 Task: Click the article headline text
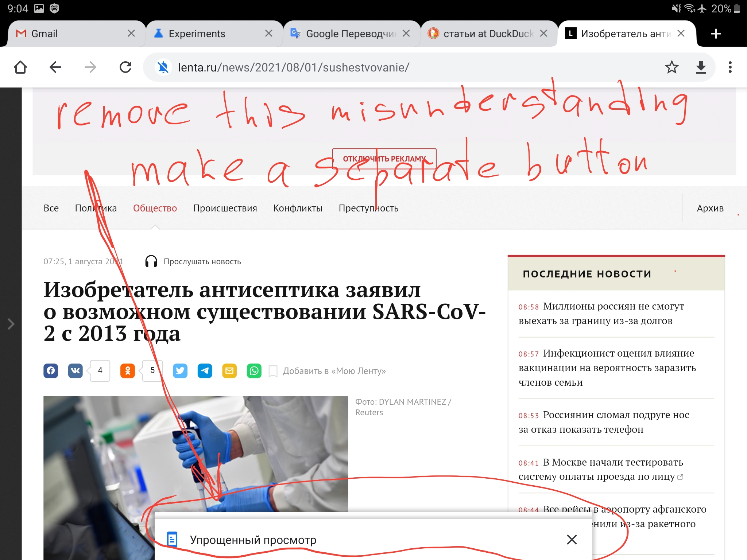coord(264,312)
